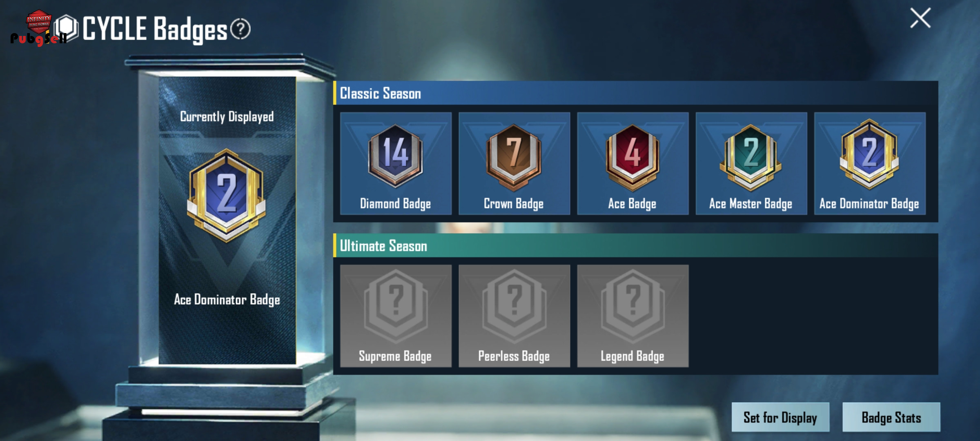Open the locked Supreme Badge
Image resolution: width=980 pixels, height=441 pixels.
click(396, 316)
